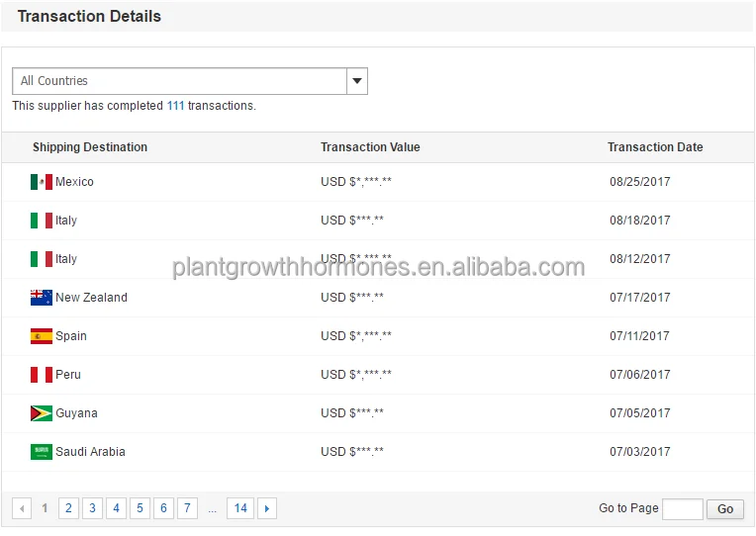Screen dimensions: 756x536
Task: Open the All Countries dropdown
Action: coord(180,81)
